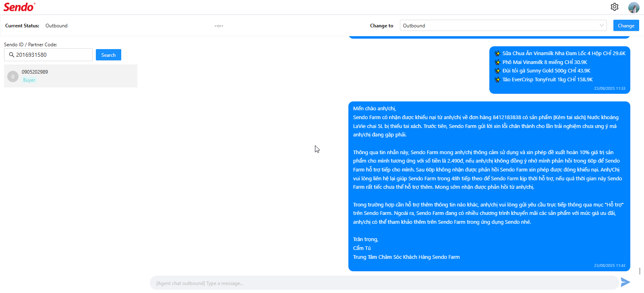The image size is (644, 293).
Task: Click the timestamp 23/08/2025 11:33
Action: tap(609, 89)
